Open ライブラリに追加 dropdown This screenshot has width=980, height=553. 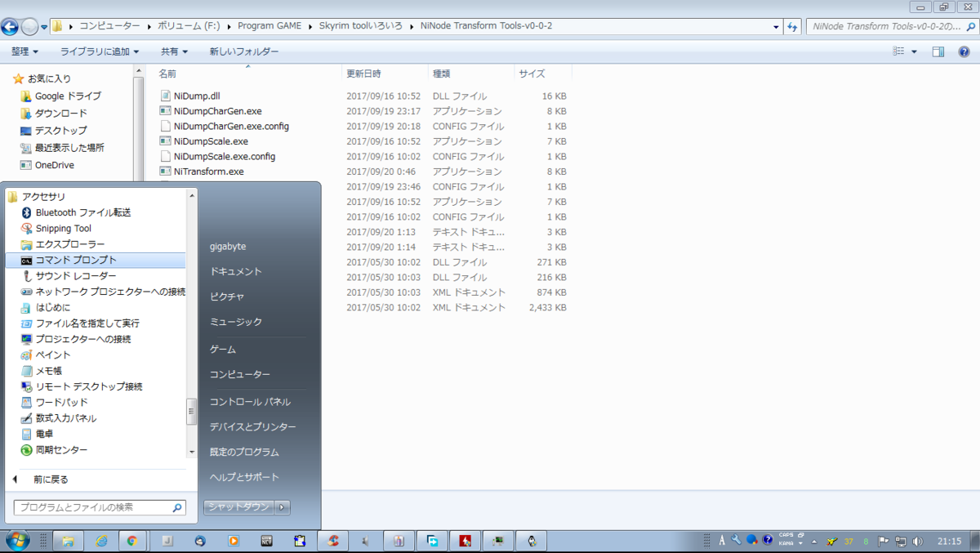point(100,51)
